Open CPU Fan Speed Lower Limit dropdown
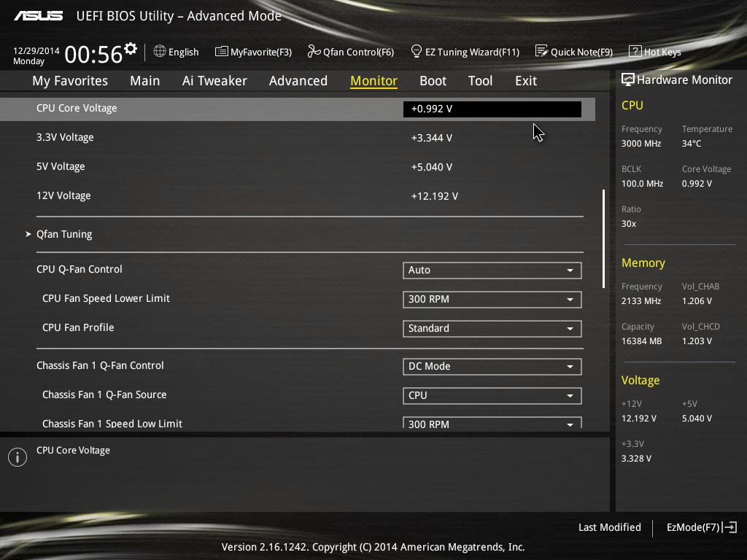This screenshot has width=747, height=560. point(492,299)
